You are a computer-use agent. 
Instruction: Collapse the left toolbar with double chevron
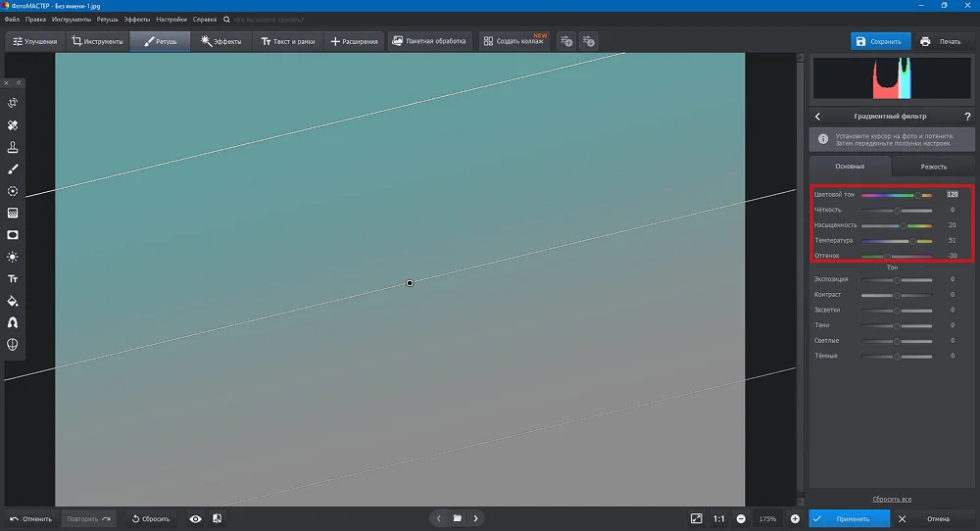click(x=19, y=82)
